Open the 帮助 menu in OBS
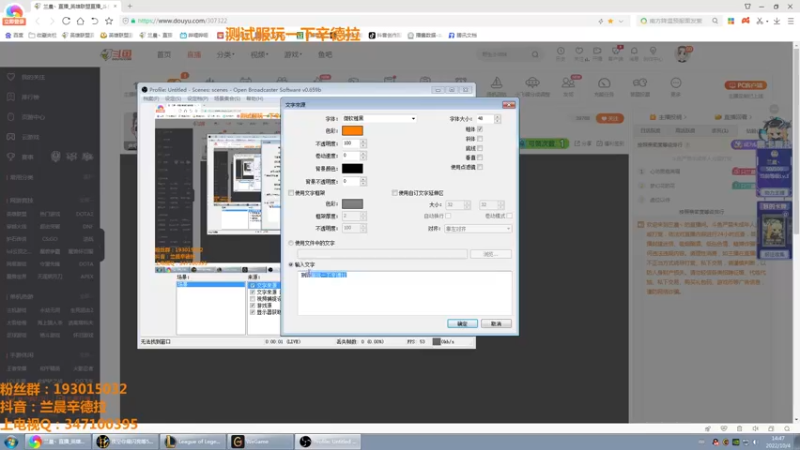Screen dimensions: 800x450 point(255,98)
